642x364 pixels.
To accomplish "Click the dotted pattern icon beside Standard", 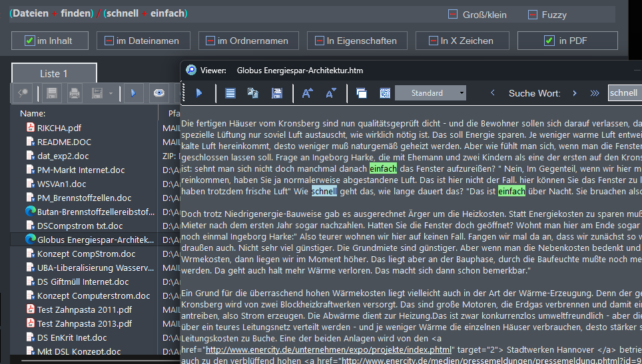I will [x=385, y=93].
